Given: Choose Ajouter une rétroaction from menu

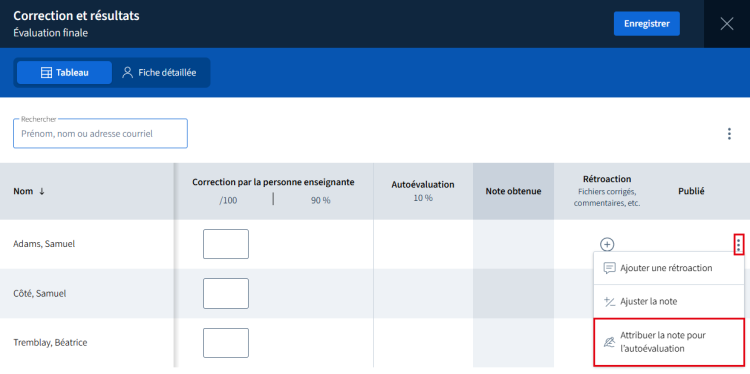Looking at the screenshot, I should click(x=669, y=268).
